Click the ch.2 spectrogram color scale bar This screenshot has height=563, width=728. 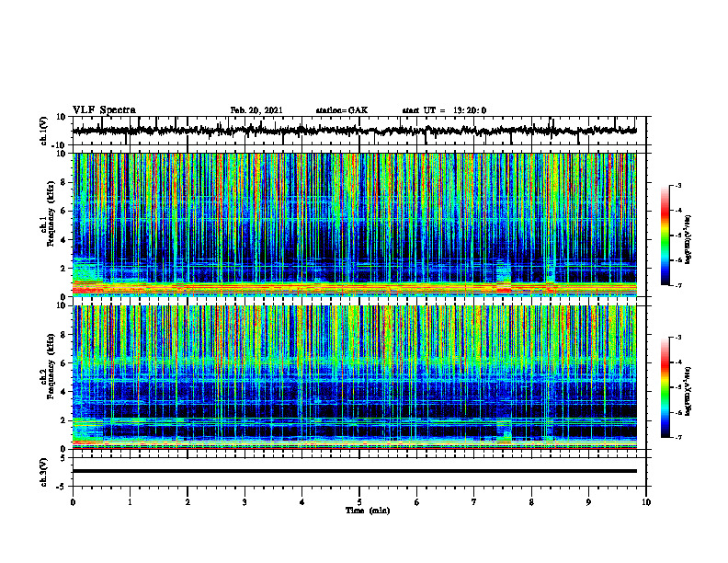tap(665, 387)
